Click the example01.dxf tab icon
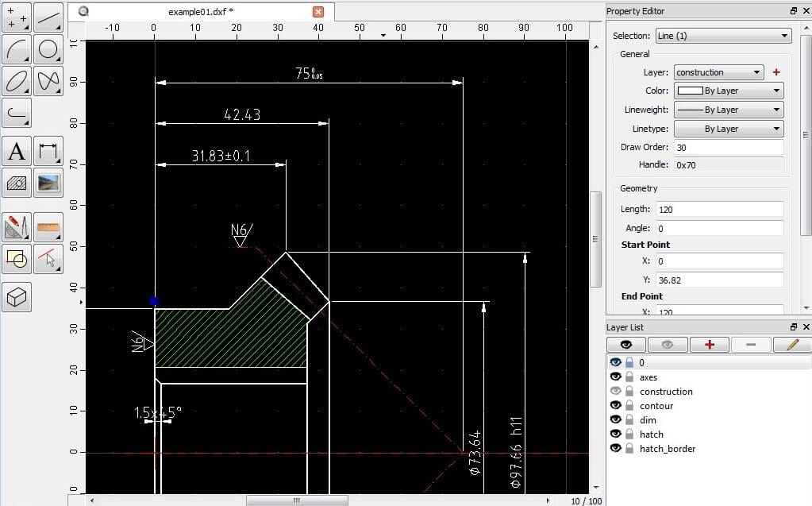 click(83, 11)
